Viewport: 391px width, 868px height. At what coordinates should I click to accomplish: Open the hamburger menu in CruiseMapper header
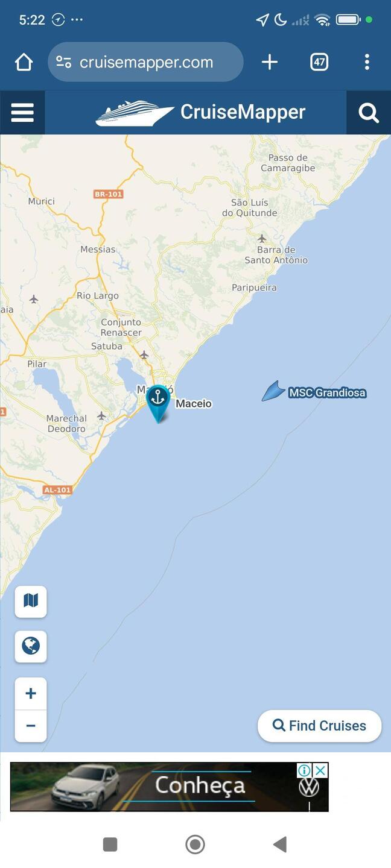pos(22,112)
